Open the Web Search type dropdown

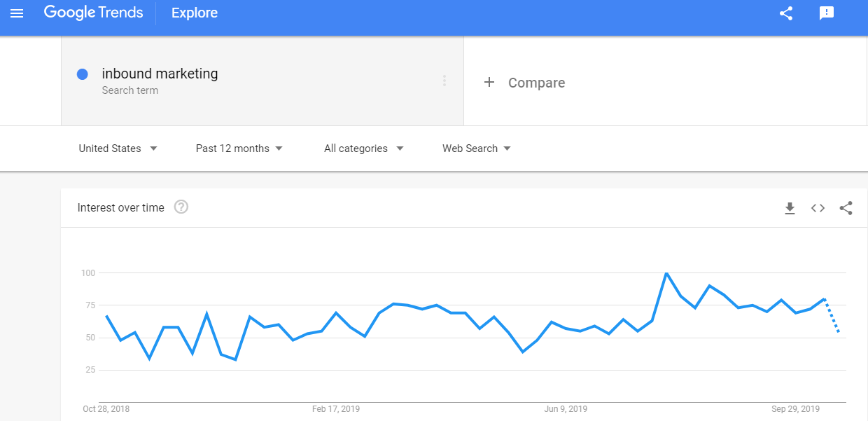tap(477, 149)
